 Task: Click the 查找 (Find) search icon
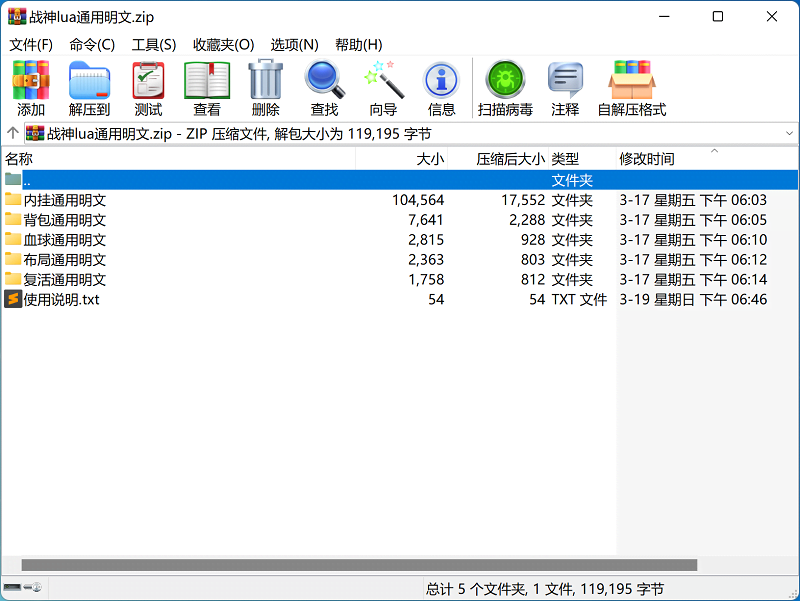[324, 87]
